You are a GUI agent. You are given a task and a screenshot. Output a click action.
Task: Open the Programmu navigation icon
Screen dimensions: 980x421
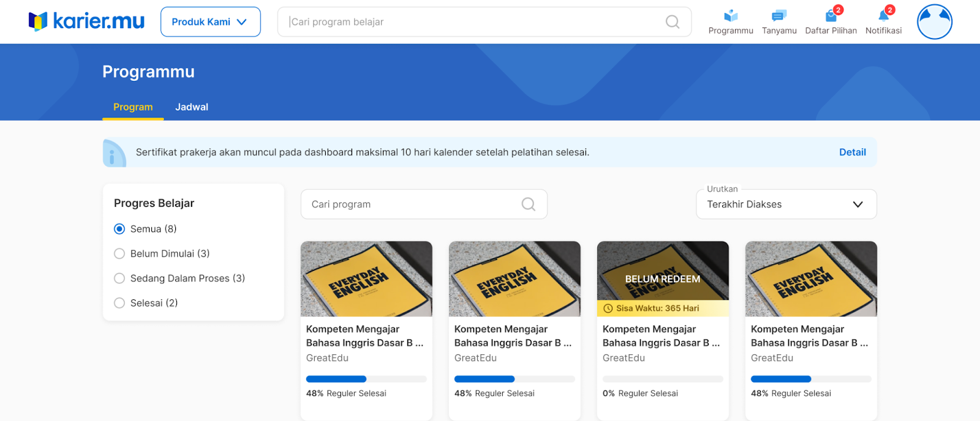click(x=731, y=15)
